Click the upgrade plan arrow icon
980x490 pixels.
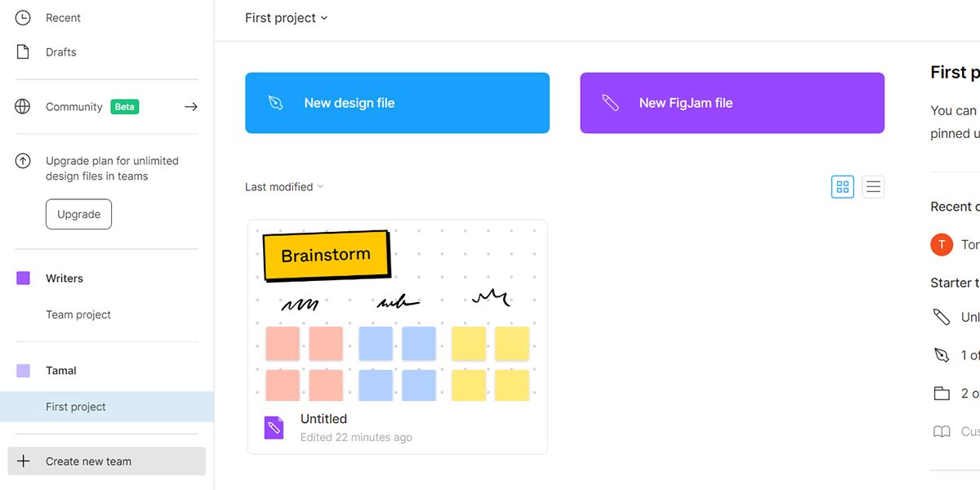click(23, 161)
